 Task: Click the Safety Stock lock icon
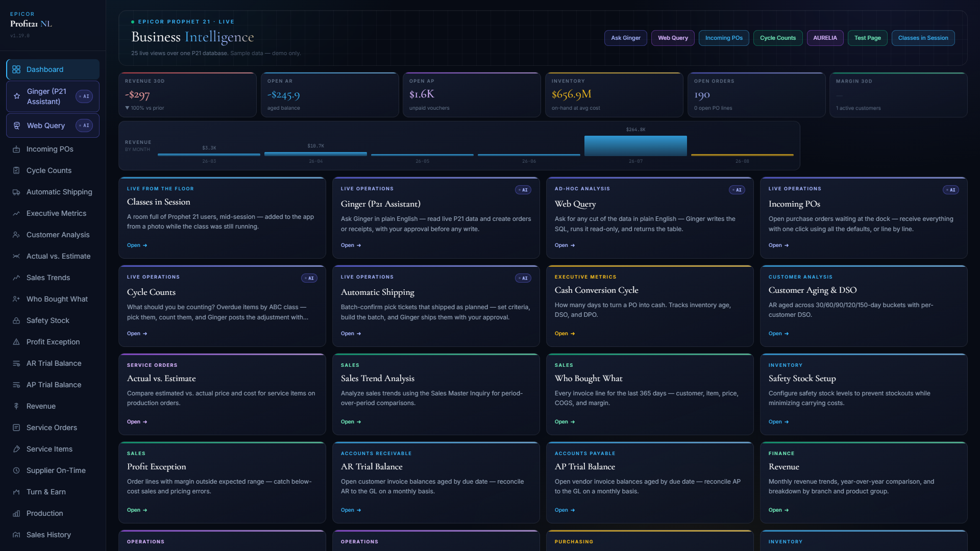(16, 320)
